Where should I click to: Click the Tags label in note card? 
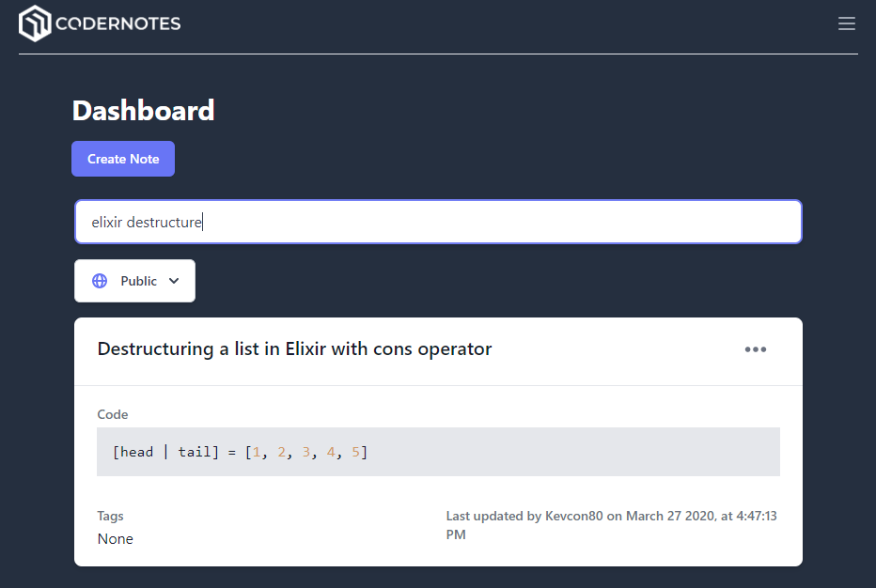pos(110,516)
